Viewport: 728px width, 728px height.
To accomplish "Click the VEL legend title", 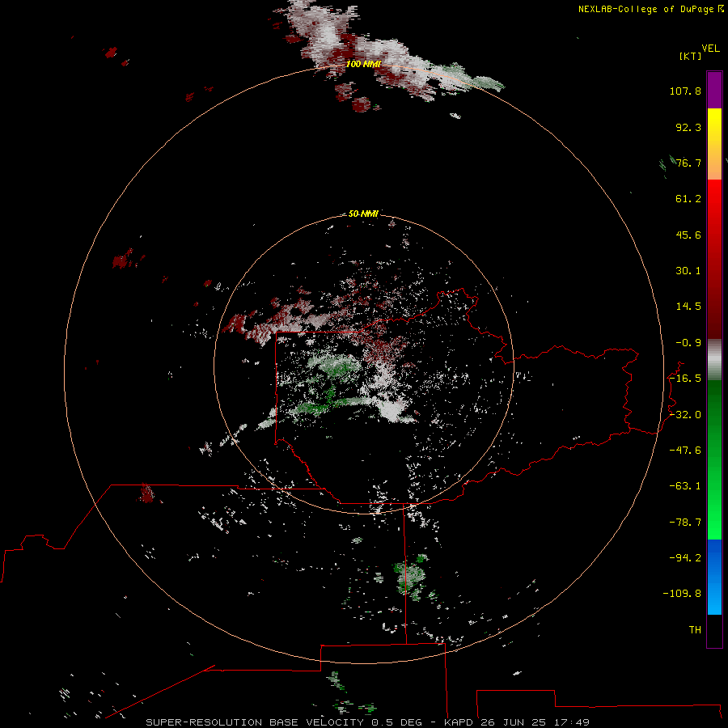I will coord(710,49).
